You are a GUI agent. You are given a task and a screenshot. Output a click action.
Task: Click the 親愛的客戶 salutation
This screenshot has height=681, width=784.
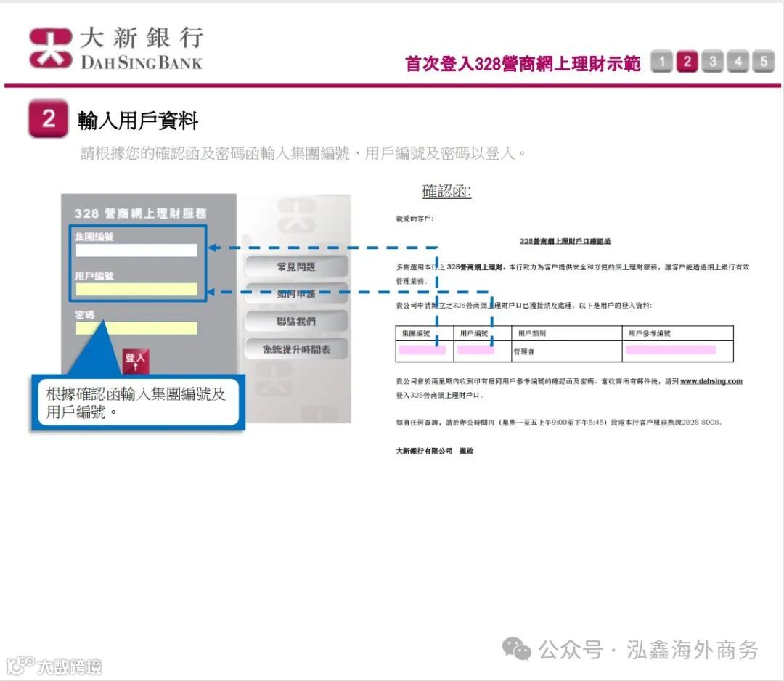click(x=414, y=219)
